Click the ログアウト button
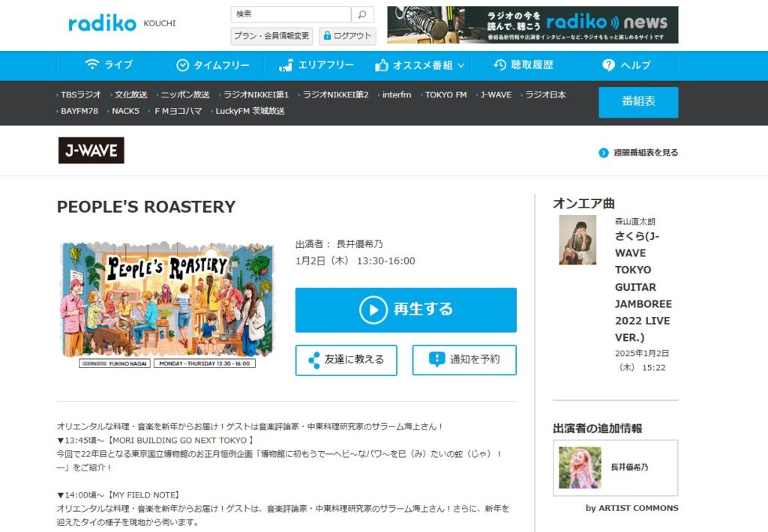 (348, 36)
